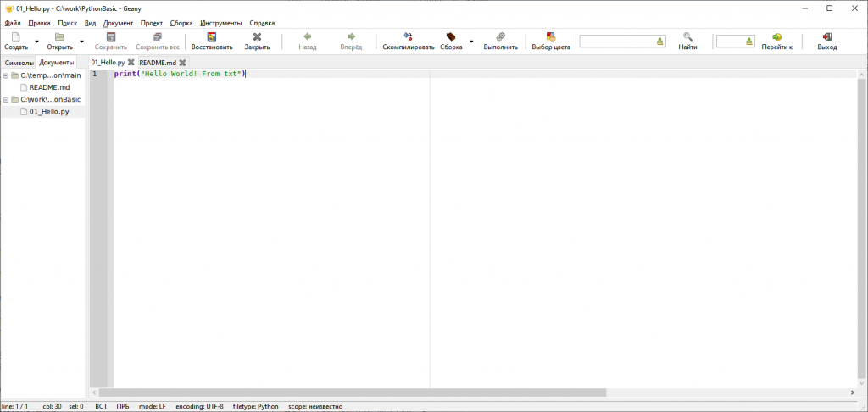The image size is (868, 412).
Task: Click the "encoding: UTF-8" status text
Action: click(200, 406)
